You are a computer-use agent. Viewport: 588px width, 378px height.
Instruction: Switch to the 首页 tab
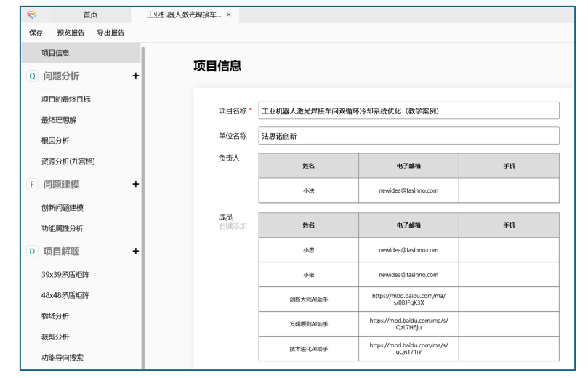89,15
